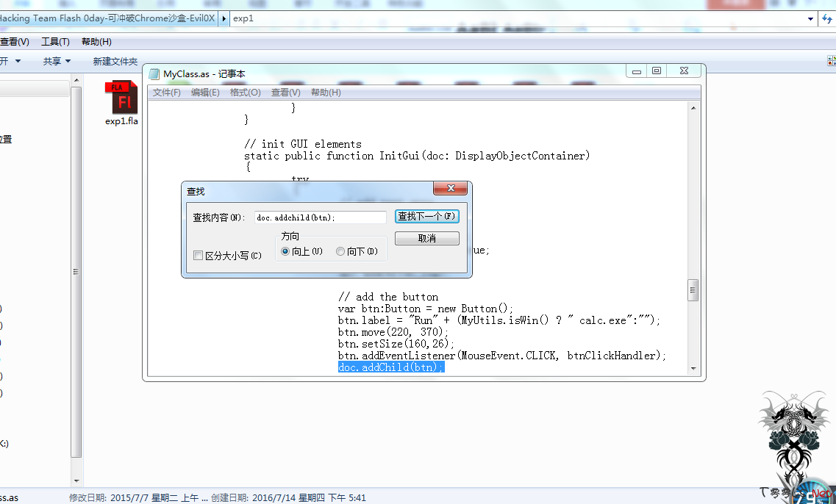
Task: Select the 向上(U) radio button
Action: (x=285, y=251)
